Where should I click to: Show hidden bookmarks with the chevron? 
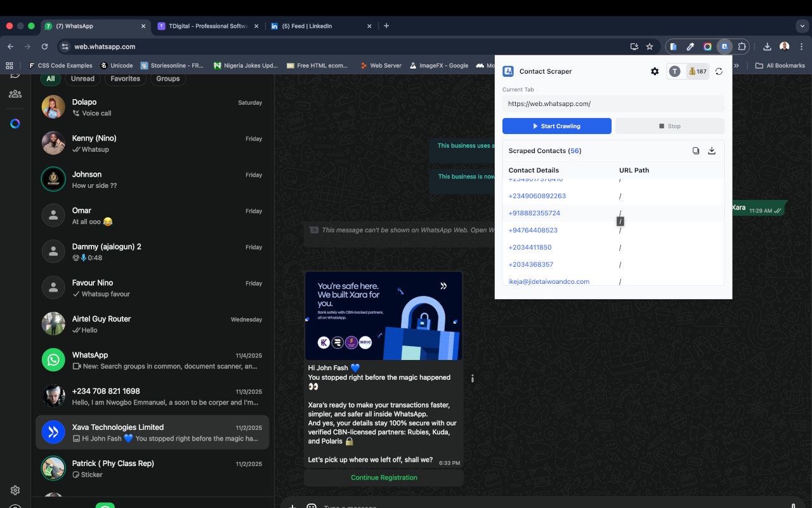[x=736, y=65]
